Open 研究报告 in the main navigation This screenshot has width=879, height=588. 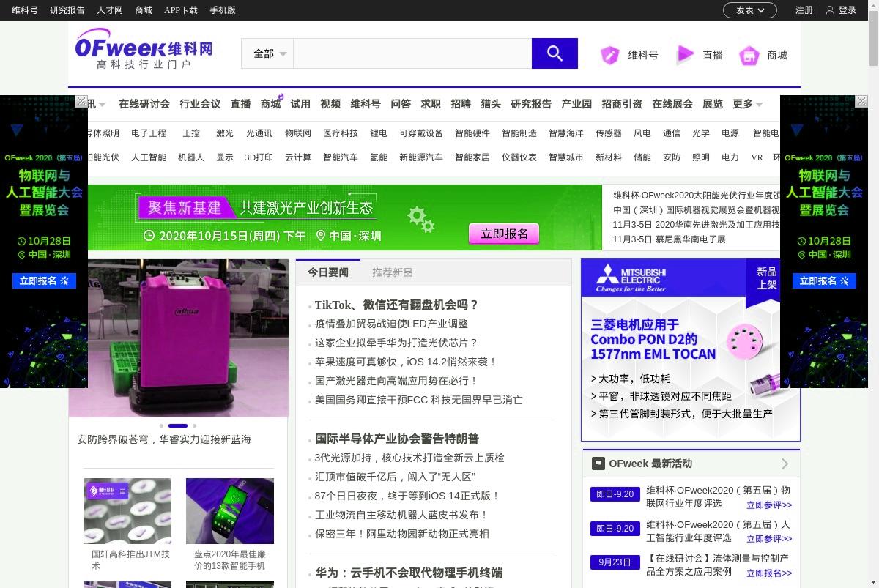pyautogui.click(x=531, y=104)
